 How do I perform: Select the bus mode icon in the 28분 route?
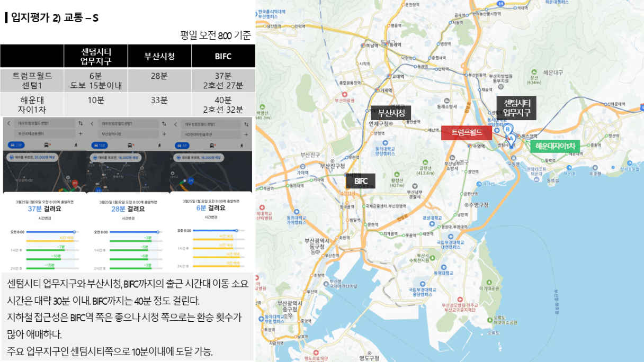(130, 145)
